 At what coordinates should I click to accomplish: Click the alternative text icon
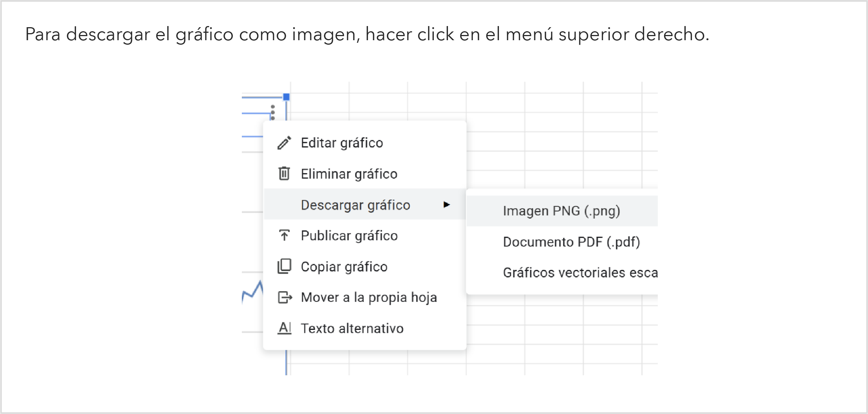284,328
